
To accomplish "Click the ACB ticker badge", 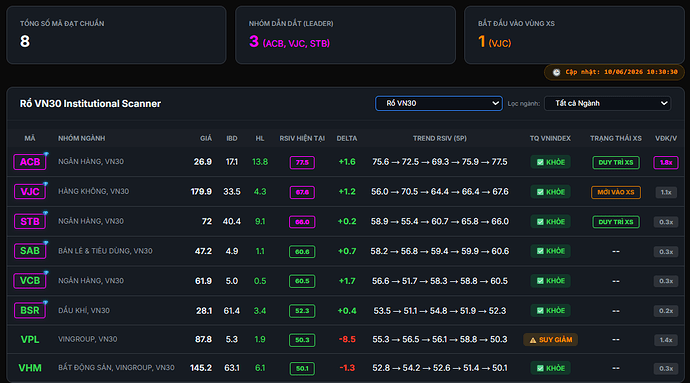I will pyautogui.click(x=30, y=162).
